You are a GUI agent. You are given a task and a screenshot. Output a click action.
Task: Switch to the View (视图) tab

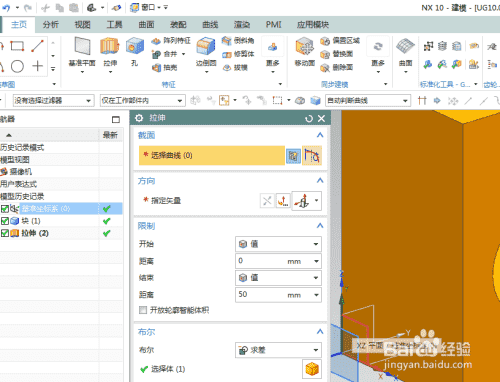82,25
